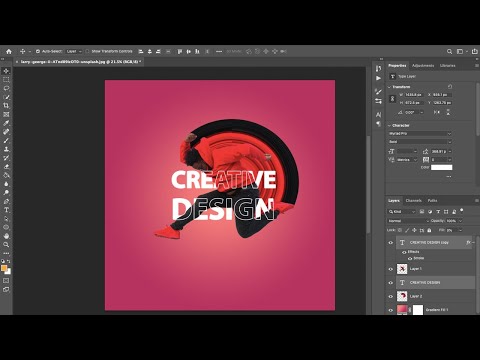Filter layers by type layers icon
This screenshot has width=480, height=360.
[x=438, y=212]
